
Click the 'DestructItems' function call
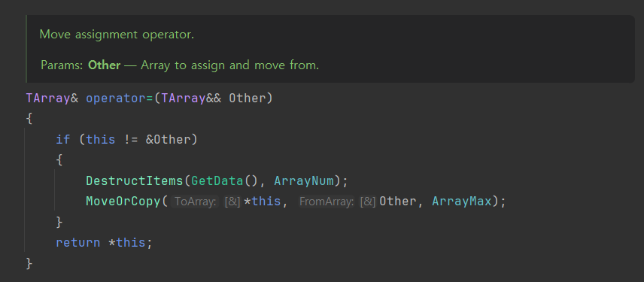pos(135,180)
